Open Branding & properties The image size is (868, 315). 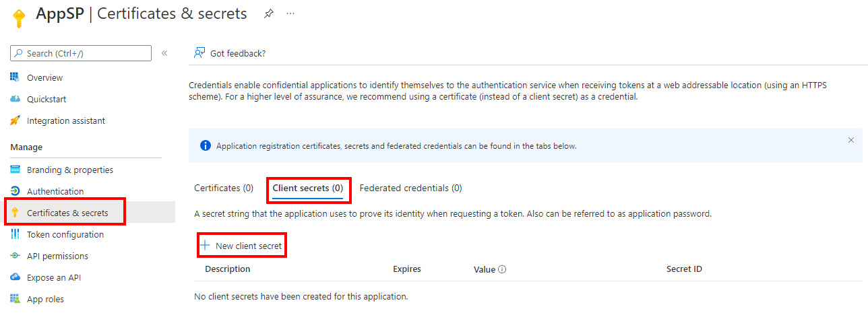coord(70,170)
